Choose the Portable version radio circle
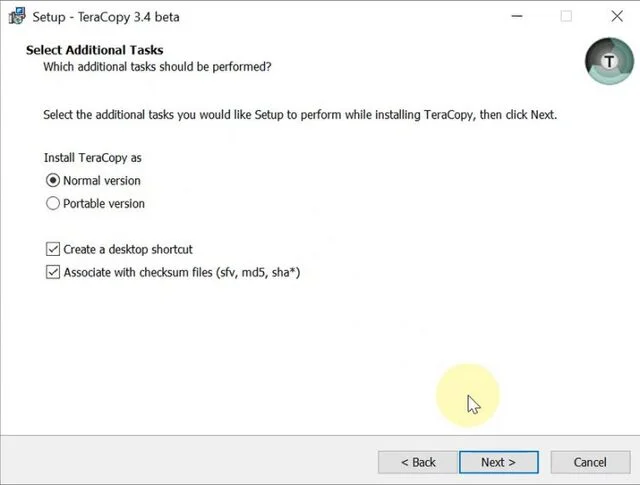This screenshot has height=485, width=640. point(53,204)
